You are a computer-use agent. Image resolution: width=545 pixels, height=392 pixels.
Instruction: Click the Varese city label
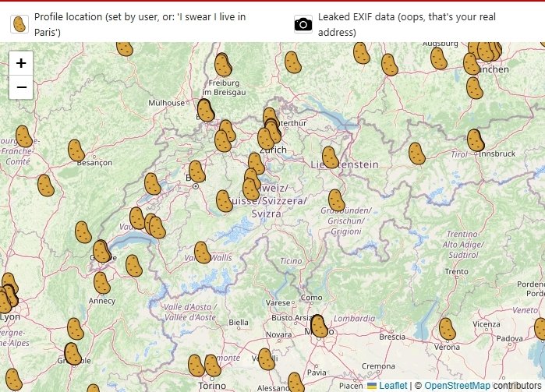[278, 302]
